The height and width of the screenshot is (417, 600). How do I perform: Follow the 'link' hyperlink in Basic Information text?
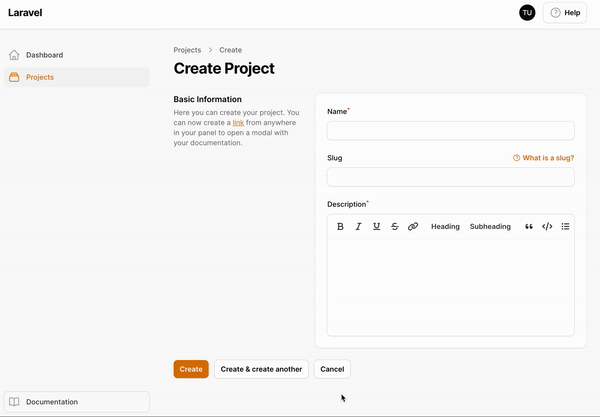coord(238,122)
